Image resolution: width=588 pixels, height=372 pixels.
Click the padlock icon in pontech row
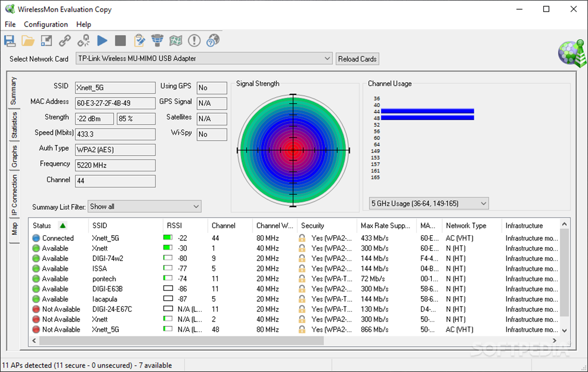[x=302, y=278]
